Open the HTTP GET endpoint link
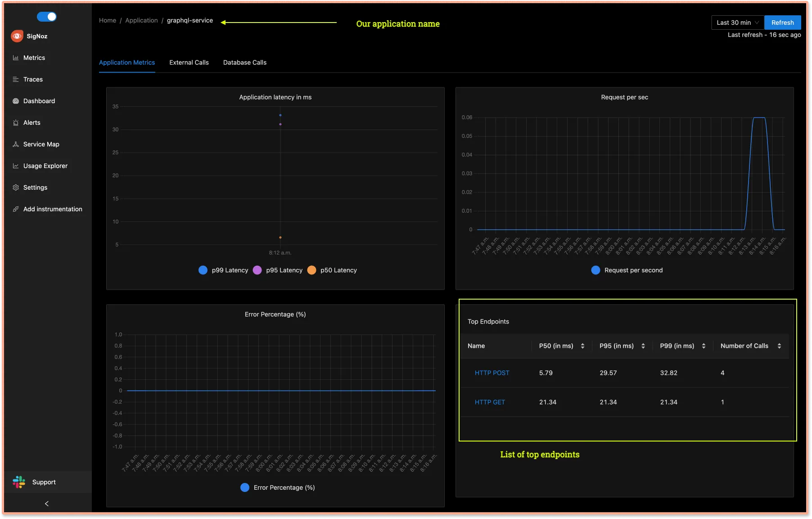This screenshot has width=812, height=519. [490, 402]
